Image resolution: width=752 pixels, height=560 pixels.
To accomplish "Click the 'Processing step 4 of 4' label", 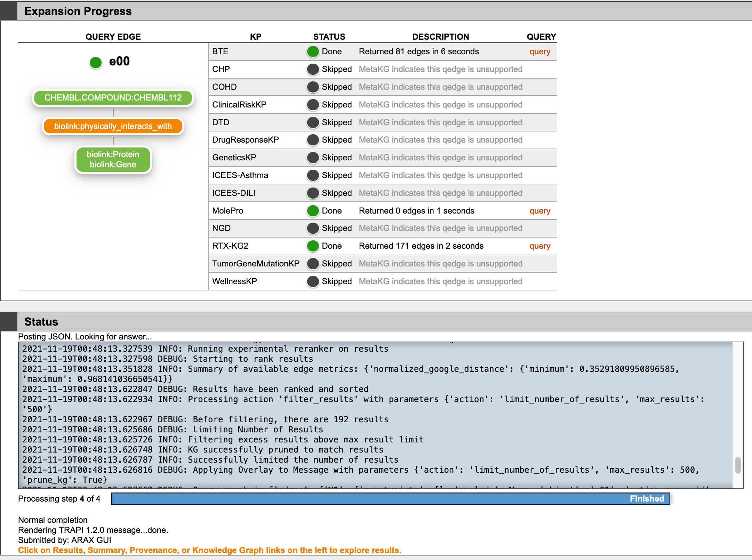I will (x=59, y=499).
